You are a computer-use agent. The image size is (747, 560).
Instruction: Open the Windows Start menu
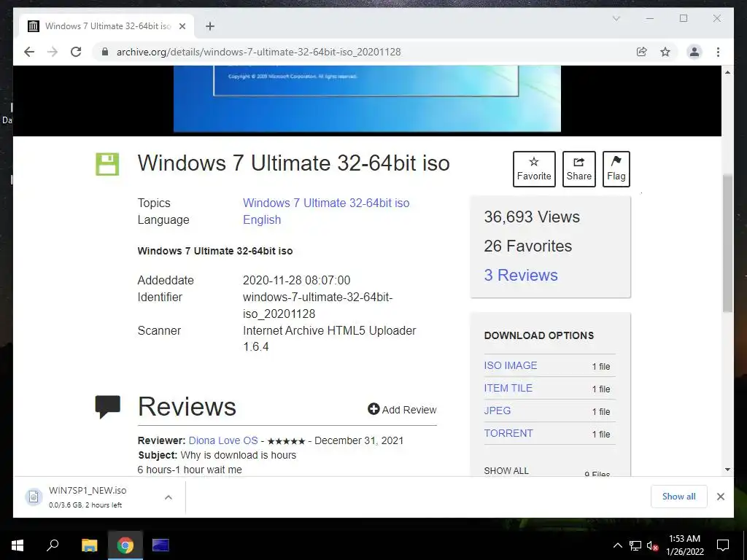[18, 545]
